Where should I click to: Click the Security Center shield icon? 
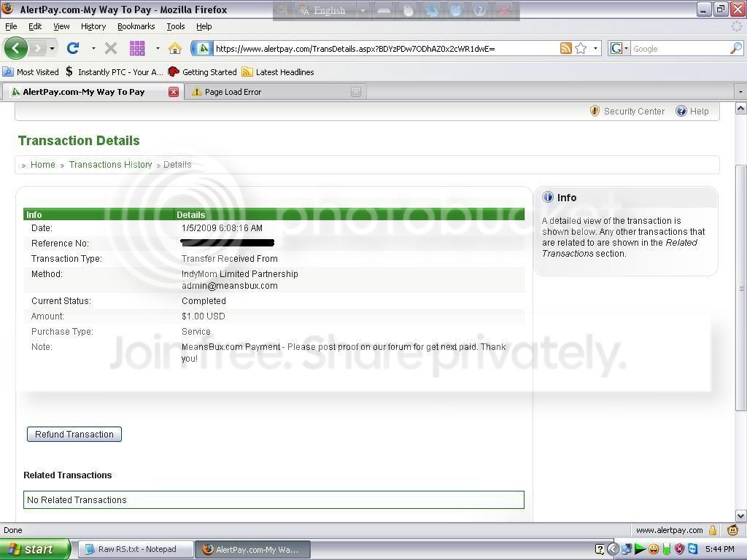[x=595, y=111]
